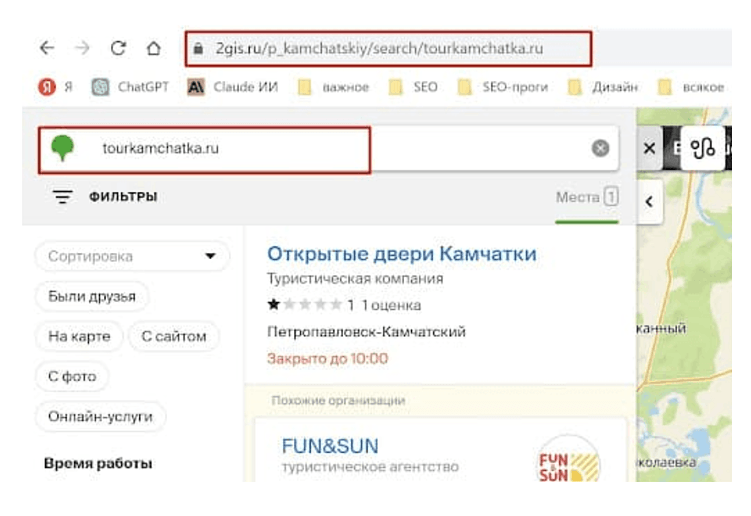Expand the Сортировка dropdown

tap(132, 256)
